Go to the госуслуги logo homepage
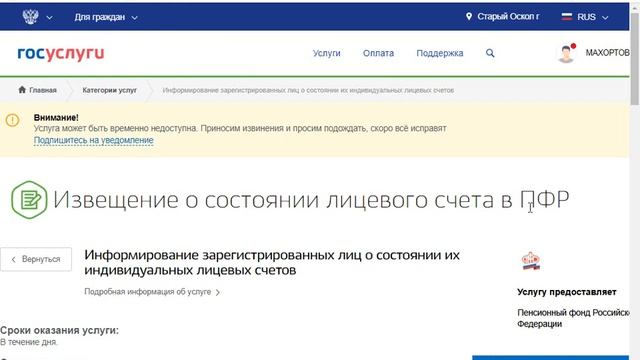 coord(61,53)
